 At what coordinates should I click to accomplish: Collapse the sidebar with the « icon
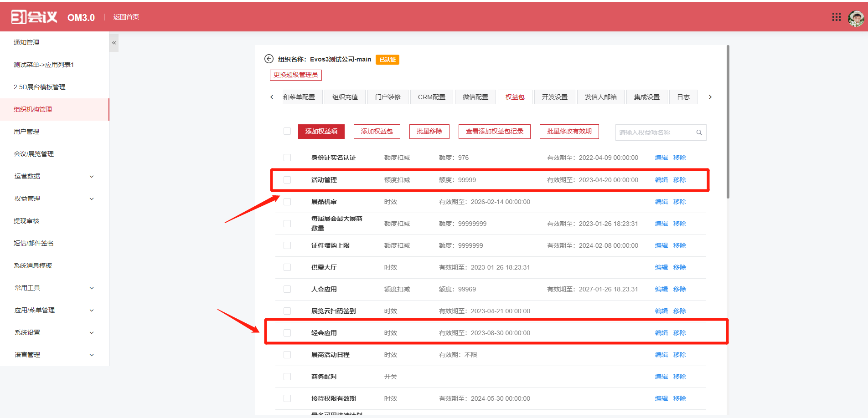pyautogui.click(x=114, y=42)
